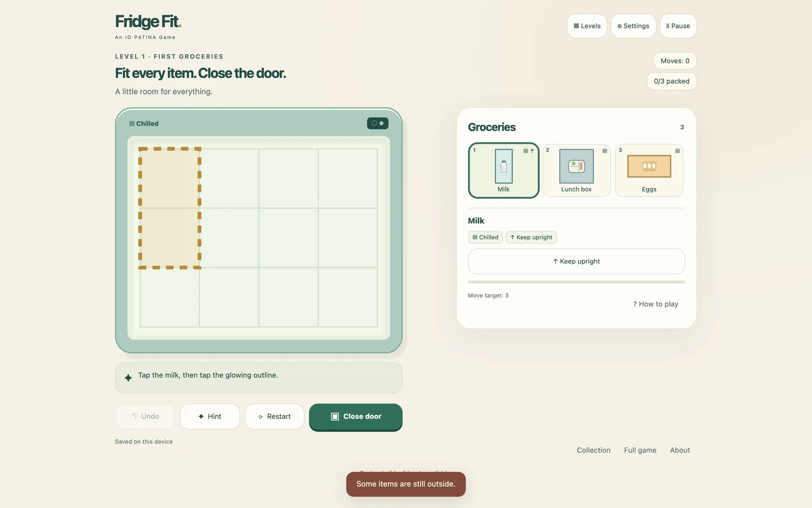Open the Collection link
The width and height of the screenshot is (812, 508).
593,450
